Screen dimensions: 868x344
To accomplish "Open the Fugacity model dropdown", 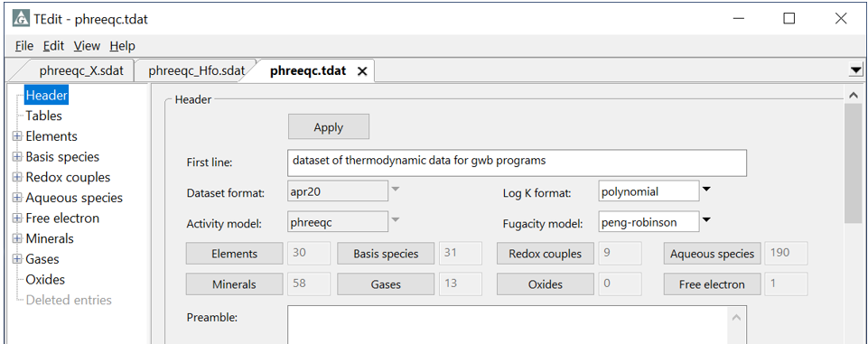I will pyautogui.click(x=705, y=221).
